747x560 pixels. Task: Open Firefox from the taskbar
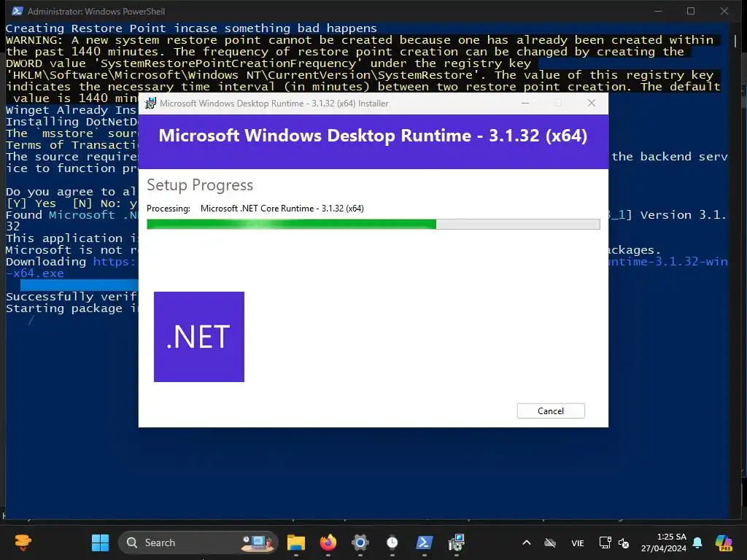(328, 542)
